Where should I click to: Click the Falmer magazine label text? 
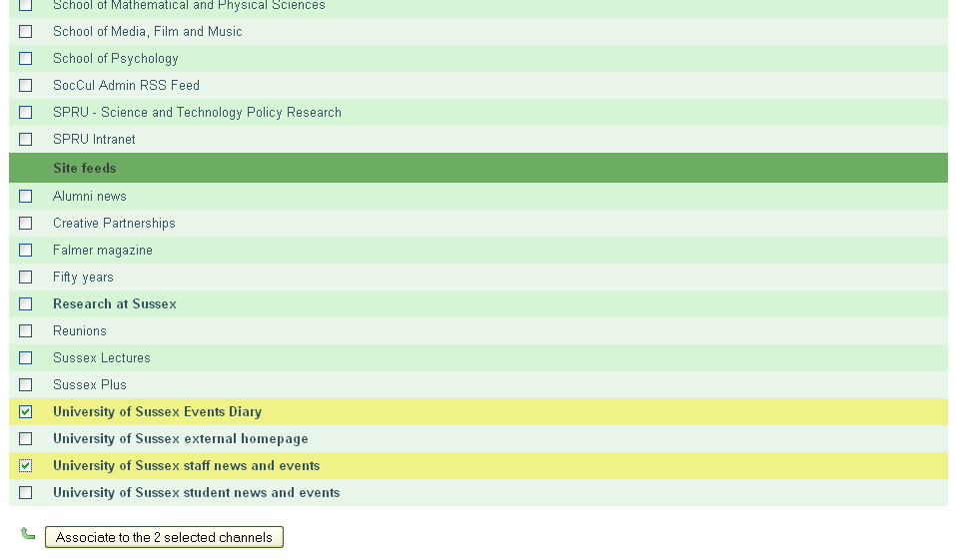pos(103,250)
